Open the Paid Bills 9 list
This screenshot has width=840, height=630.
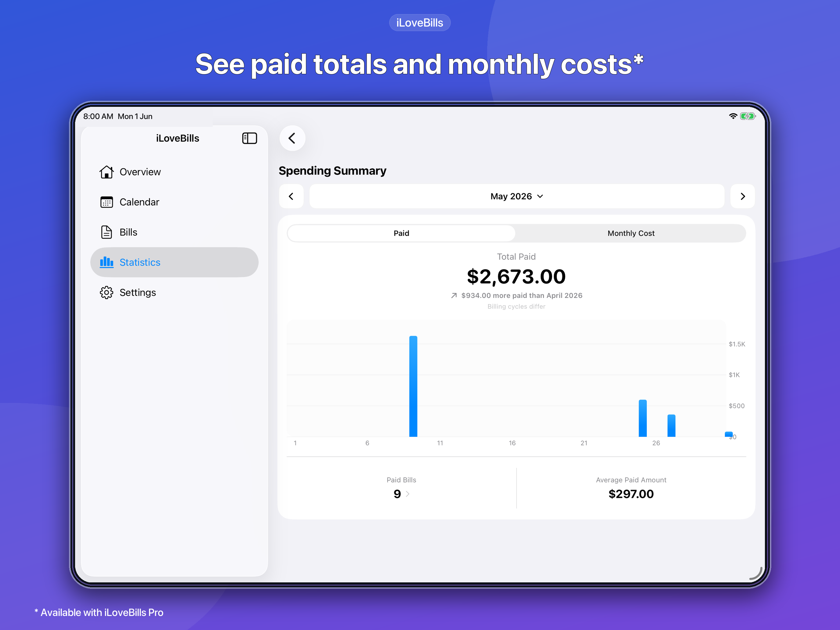point(401,494)
